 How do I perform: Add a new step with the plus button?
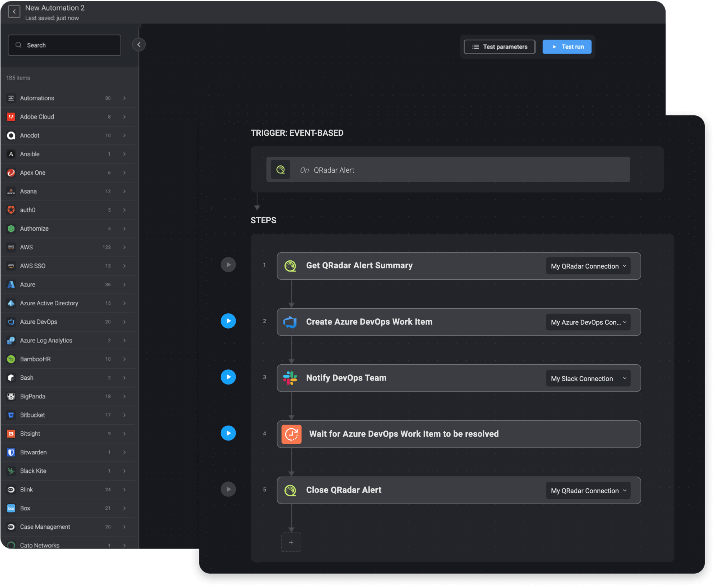tap(291, 542)
